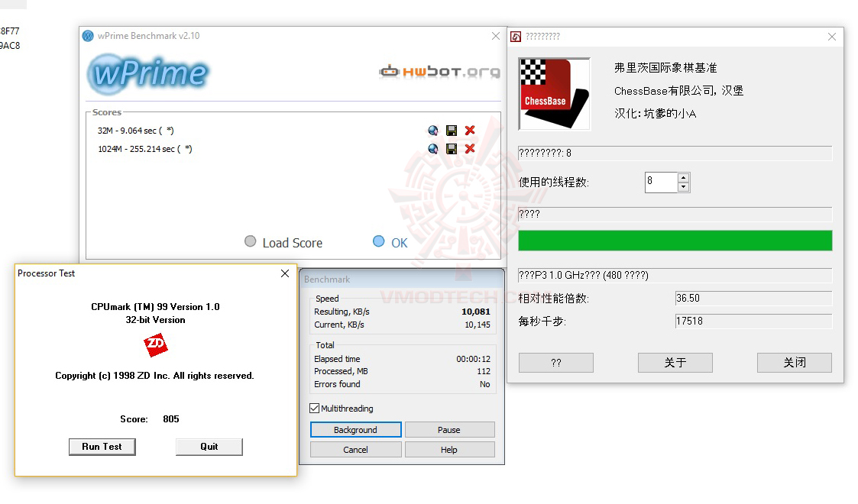This screenshot has width=858, height=504.
Task: Click the CPUmark score value 805
Action: (x=170, y=419)
